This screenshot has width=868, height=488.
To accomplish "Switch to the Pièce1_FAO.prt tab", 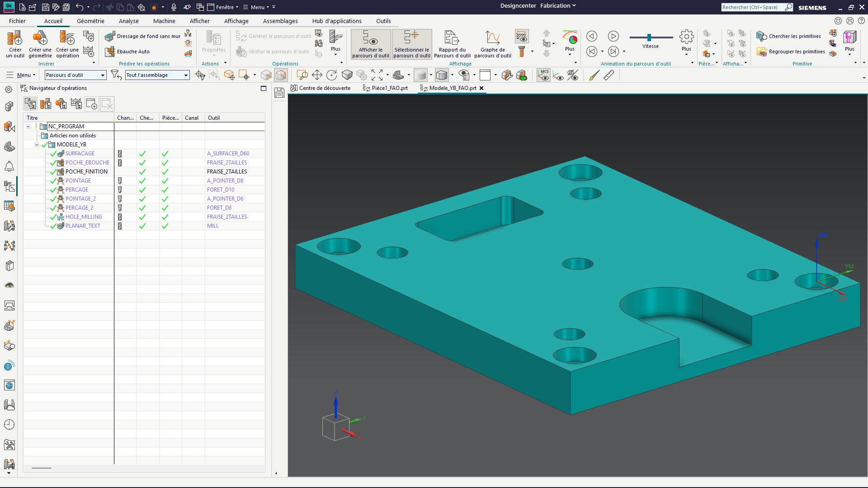I will pos(386,88).
